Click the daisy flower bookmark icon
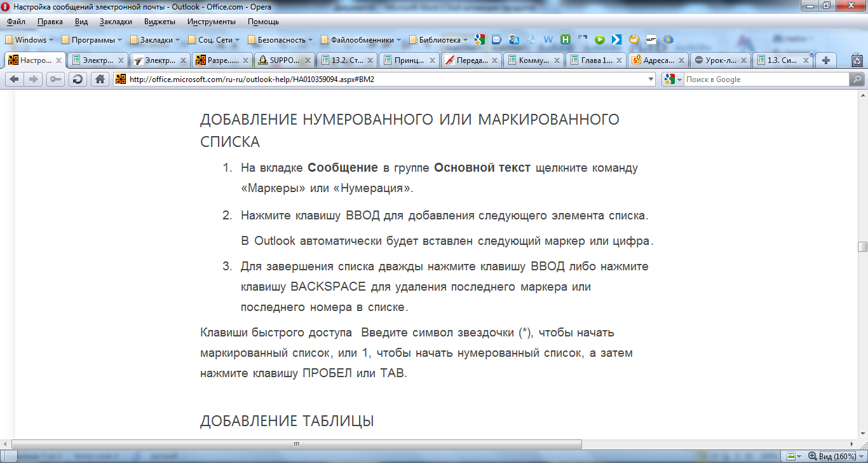 (668, 39)
